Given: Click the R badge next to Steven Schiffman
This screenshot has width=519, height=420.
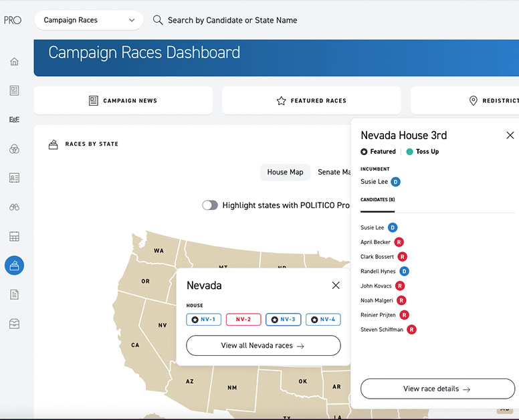Looking at the screenshot, I should [x=411, y=330].
